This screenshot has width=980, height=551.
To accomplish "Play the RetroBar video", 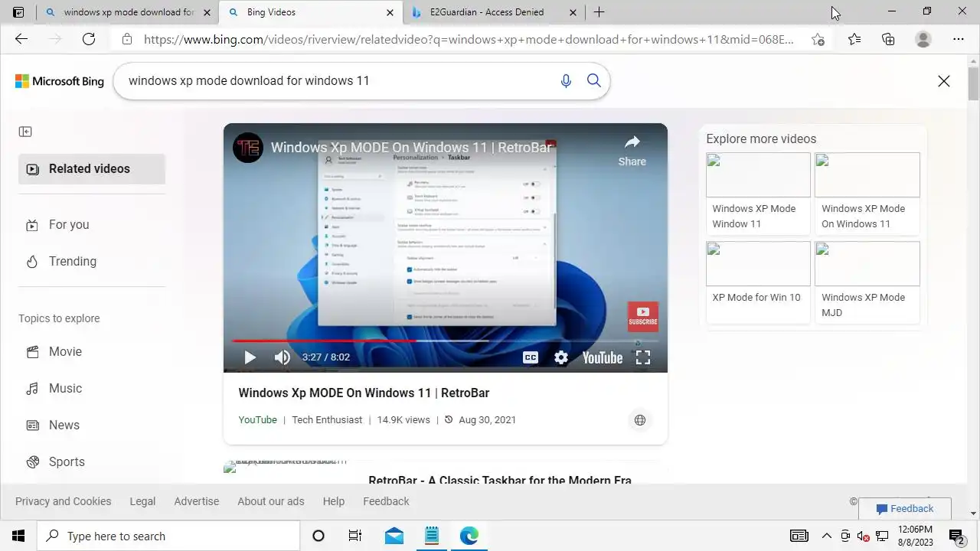I will pyautogui.click(x=250, y=357).
